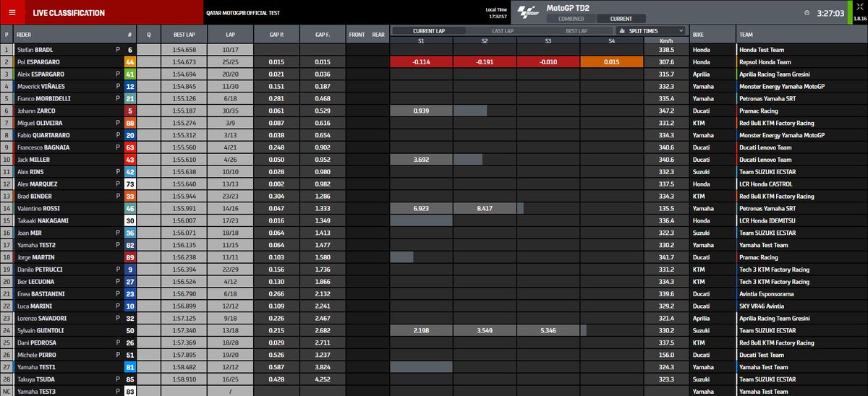
Task: Click the FRONT tyre column header
Action: click(357, 35)
